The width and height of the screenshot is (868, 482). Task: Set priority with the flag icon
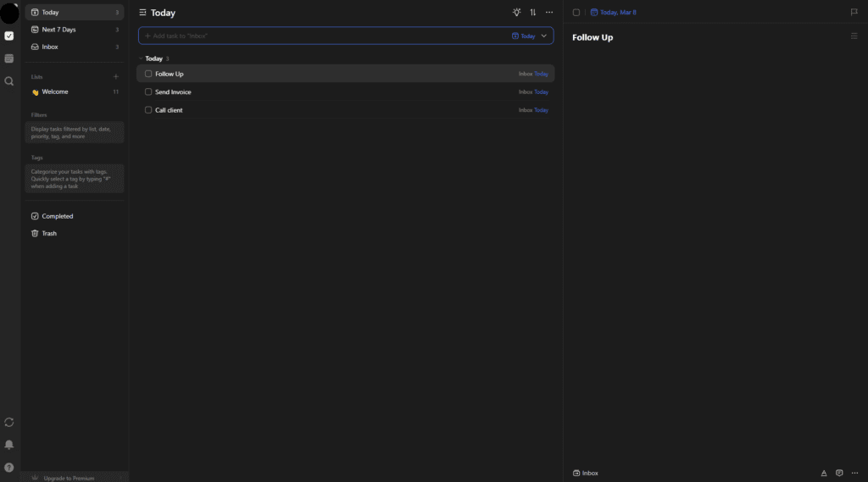pos(854,12)
